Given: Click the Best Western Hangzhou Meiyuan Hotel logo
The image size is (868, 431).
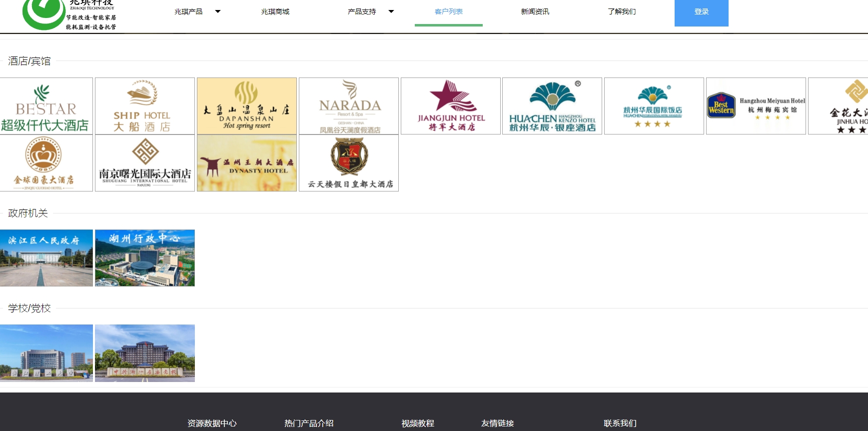Looking at the screenshot, I should [x=756, y=106].
